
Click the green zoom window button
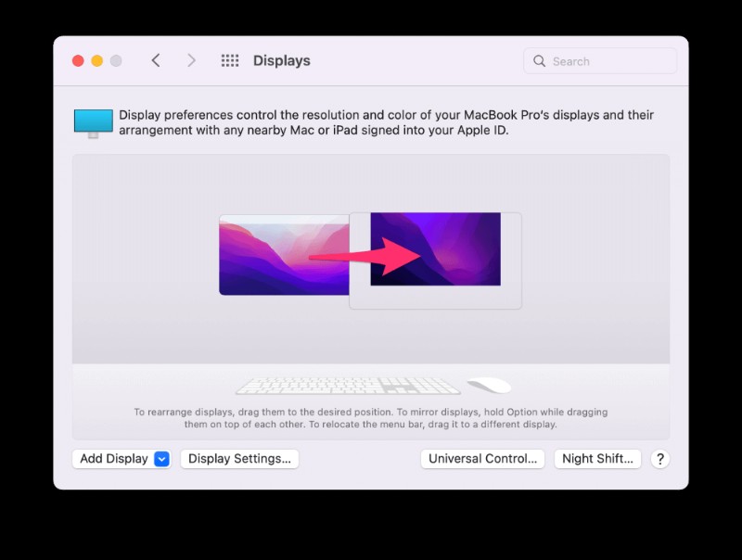tap(116, 59)
